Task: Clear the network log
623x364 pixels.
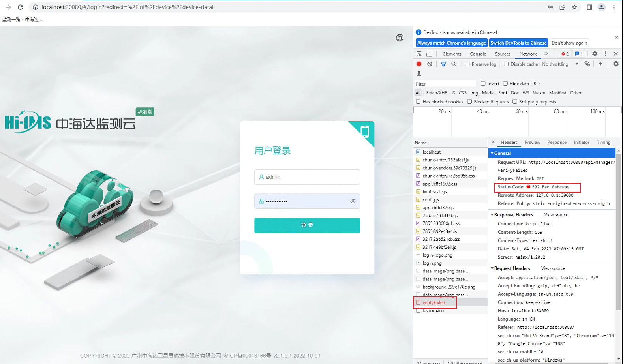Action: tap(430, 64)
